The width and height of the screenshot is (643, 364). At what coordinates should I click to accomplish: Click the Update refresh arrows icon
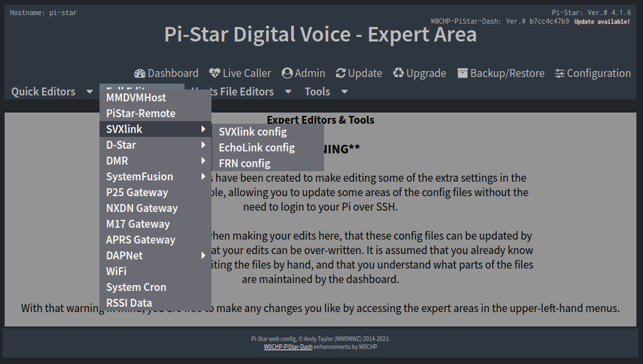tap(341, 73)
